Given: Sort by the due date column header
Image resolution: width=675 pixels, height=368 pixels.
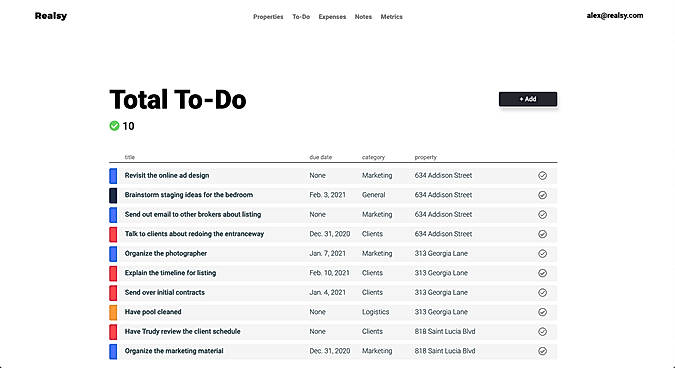Looking at the screenshot, I should click(x=321, y=157).
